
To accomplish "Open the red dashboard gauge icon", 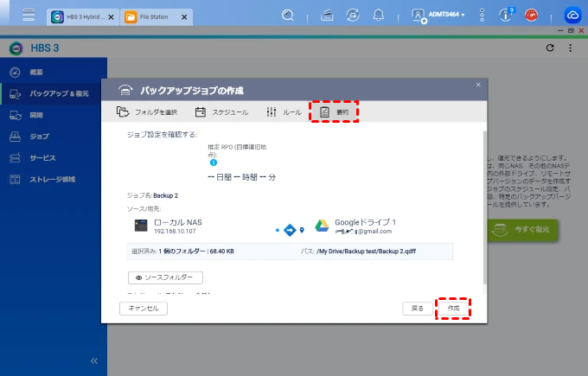I will pos(532,16).
